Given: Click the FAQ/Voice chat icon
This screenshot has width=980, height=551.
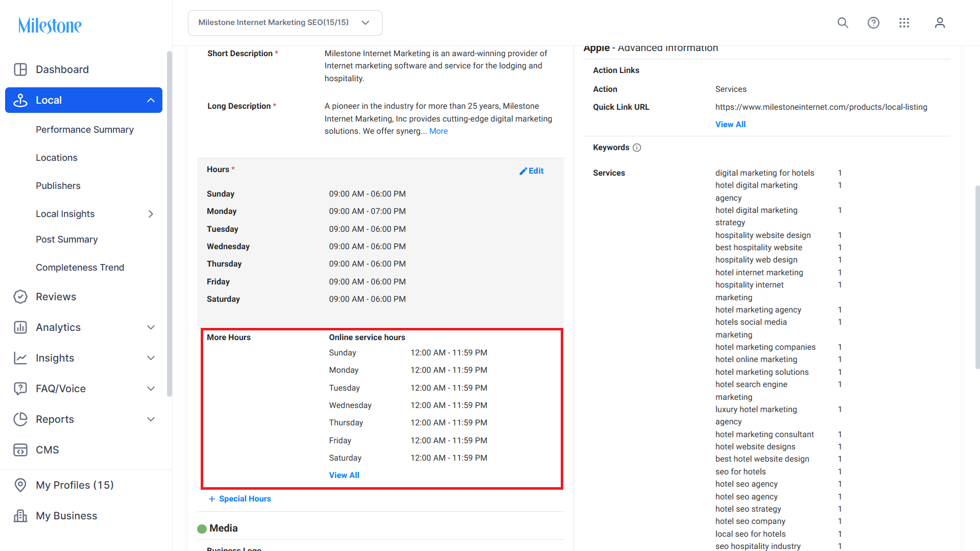Looking at the screenshot, I should (20, 389).
